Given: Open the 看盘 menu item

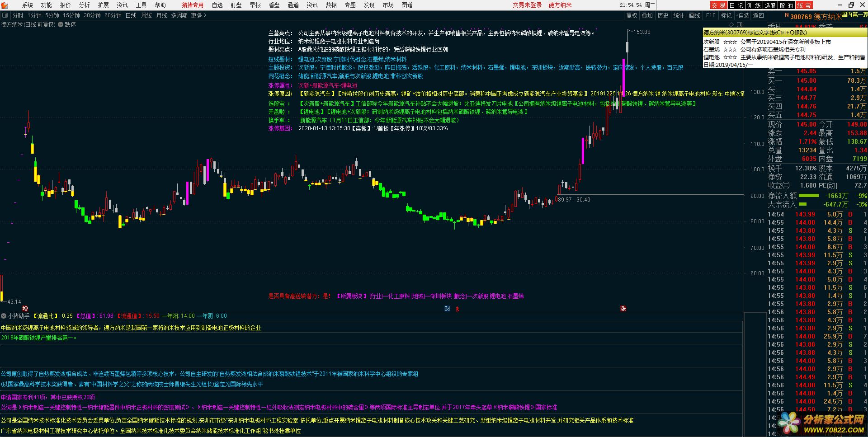Looking at the screenshot, I should [x=274, y=5].
